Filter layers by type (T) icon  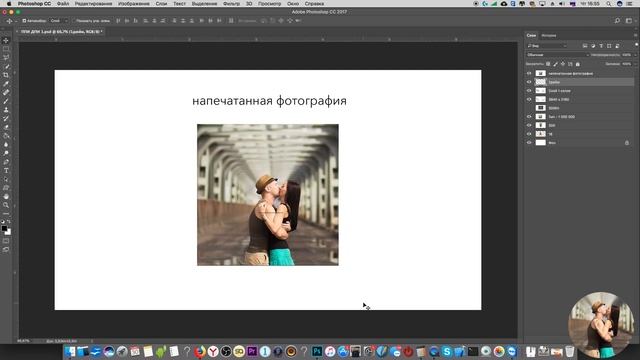601,46
